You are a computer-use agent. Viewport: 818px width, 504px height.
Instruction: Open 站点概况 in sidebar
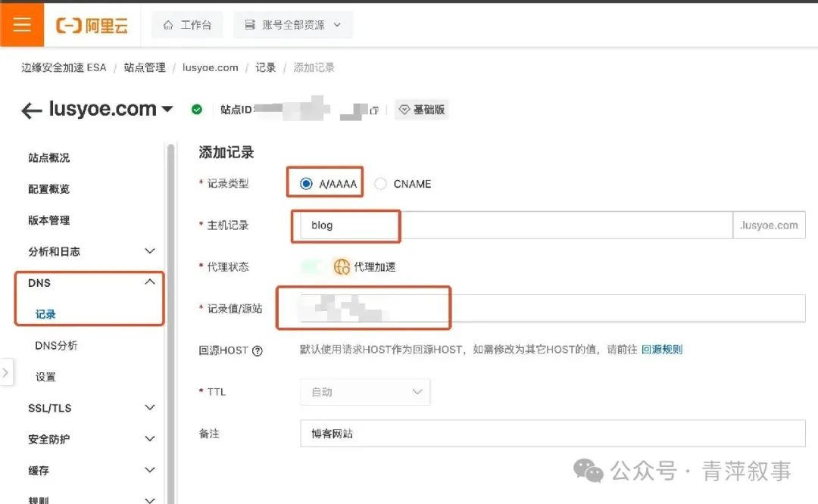[x=49, y=158]
